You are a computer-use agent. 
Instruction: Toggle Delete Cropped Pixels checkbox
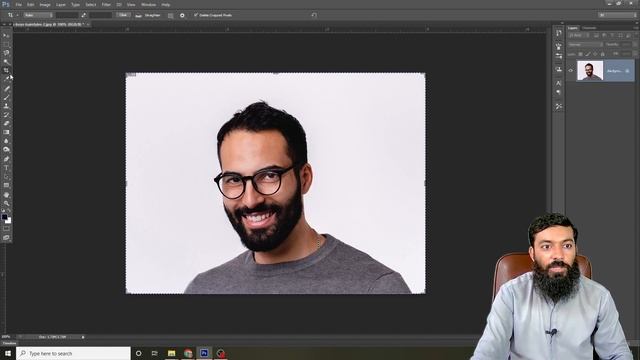[196, 15]
